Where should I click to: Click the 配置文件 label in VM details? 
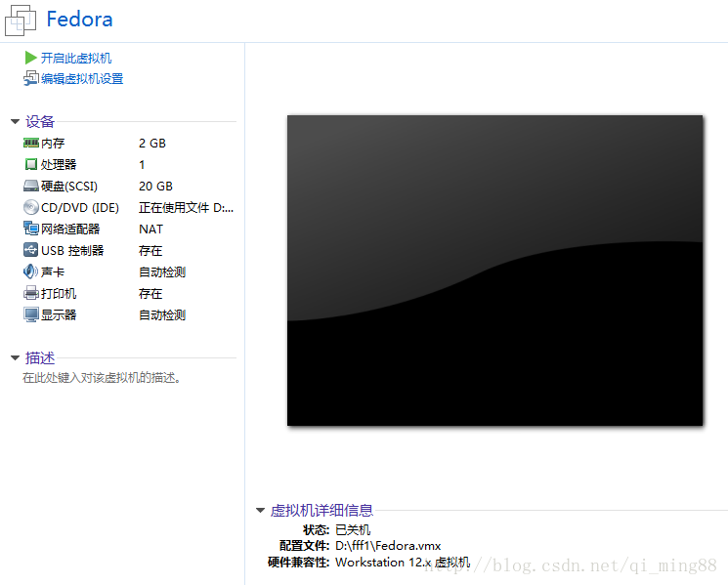point(305,546)
